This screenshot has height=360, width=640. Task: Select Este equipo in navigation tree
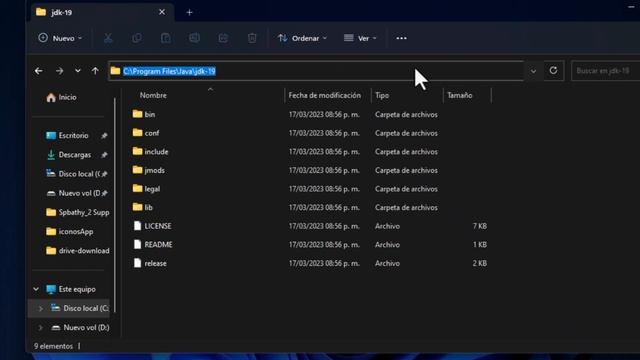pyautogui.click(x=71, y=289)
